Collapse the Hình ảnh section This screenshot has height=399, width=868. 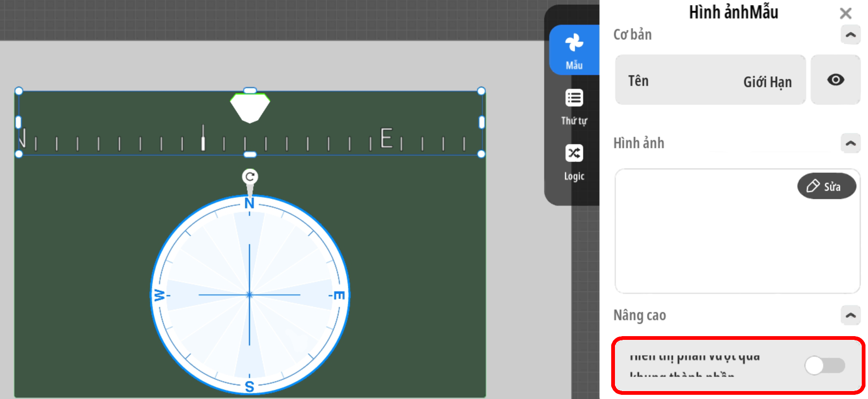coord(850,143)
